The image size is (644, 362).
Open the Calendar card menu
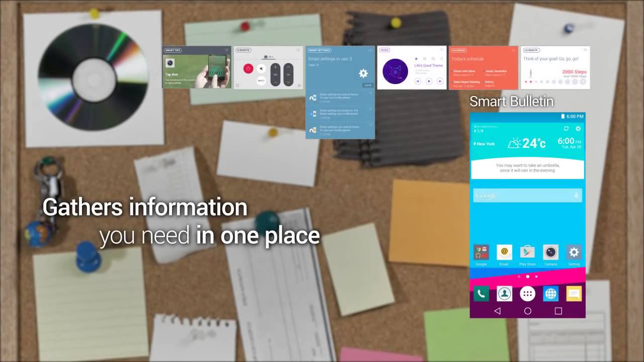(514, 50)
